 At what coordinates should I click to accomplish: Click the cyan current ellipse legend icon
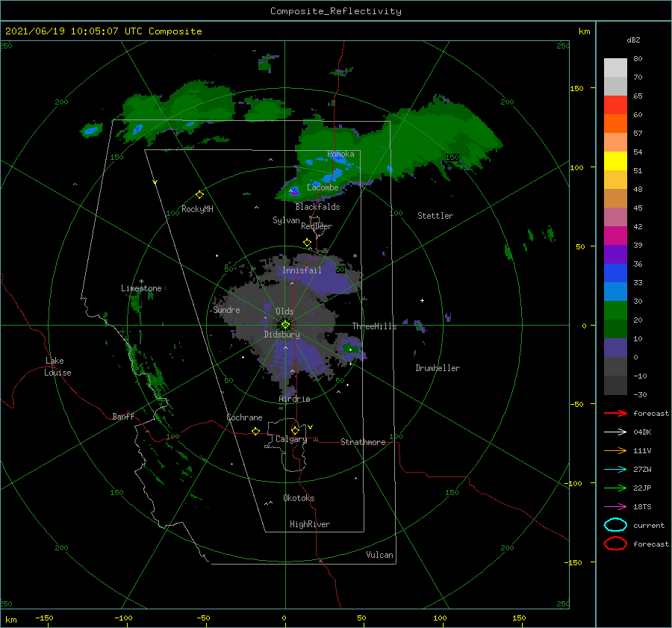coord(615,525)
